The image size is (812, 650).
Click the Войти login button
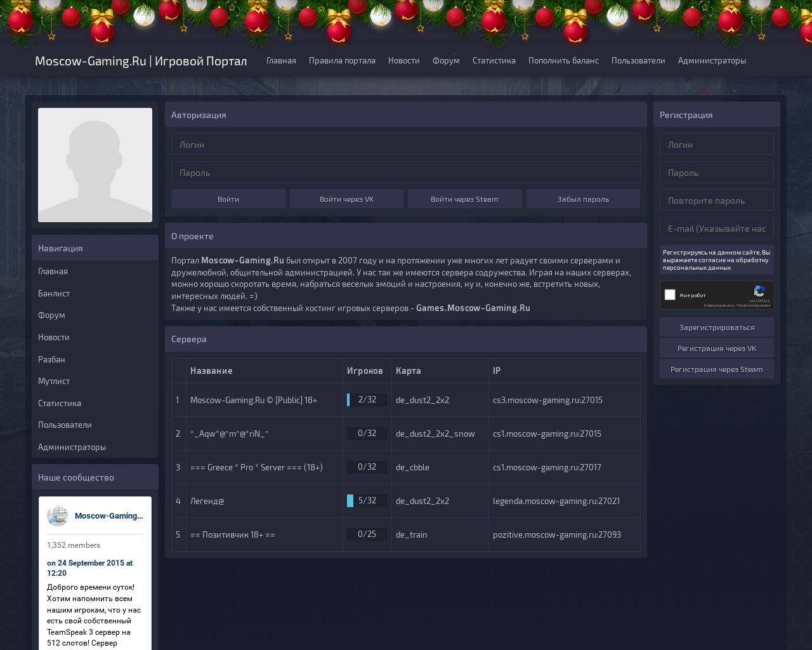click(x=228, y=199)
